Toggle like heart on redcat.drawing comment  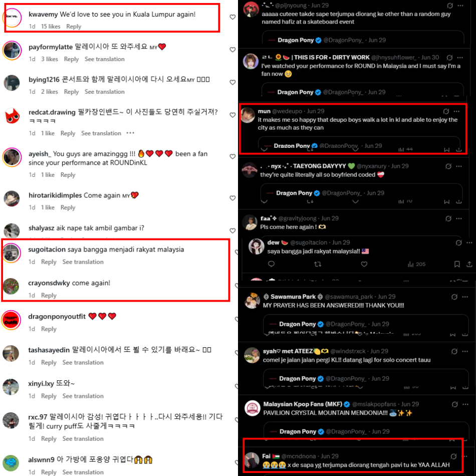pos(232,115)
